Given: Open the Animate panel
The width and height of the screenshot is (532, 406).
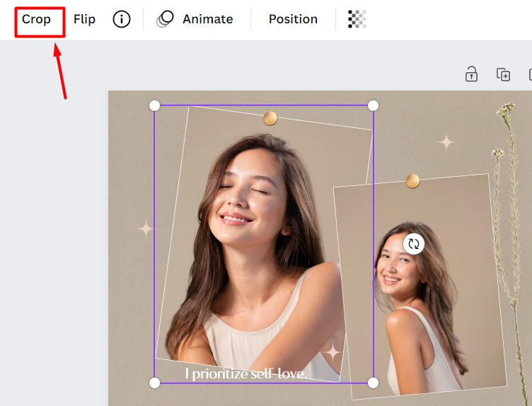Looking at the screenshot, I should pyautogui.click(x=195, y=20).
